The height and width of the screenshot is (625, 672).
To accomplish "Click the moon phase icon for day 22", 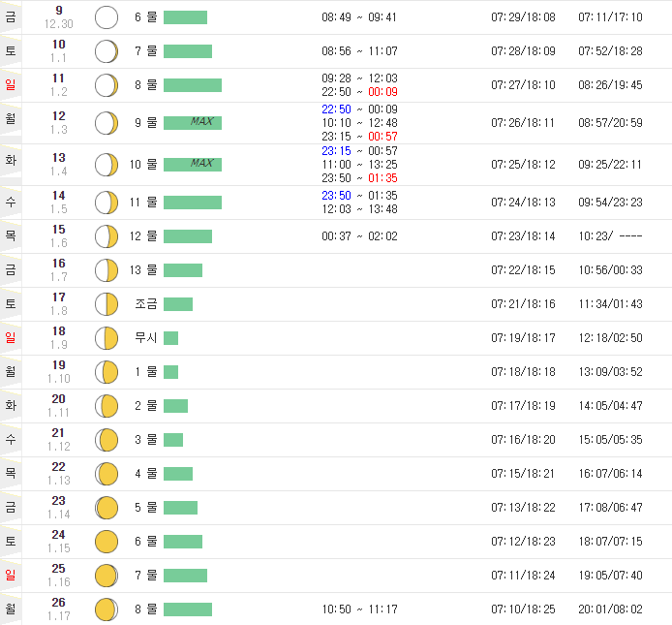I will tap(107, 474).
